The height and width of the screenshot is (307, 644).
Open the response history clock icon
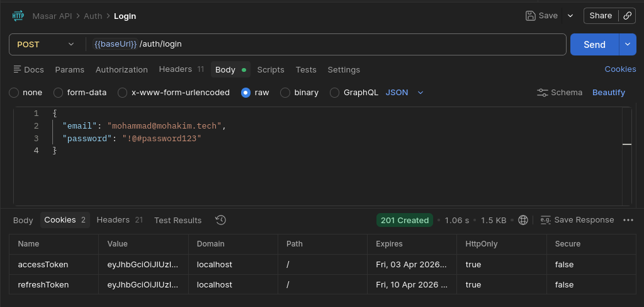tap(220, 220)
